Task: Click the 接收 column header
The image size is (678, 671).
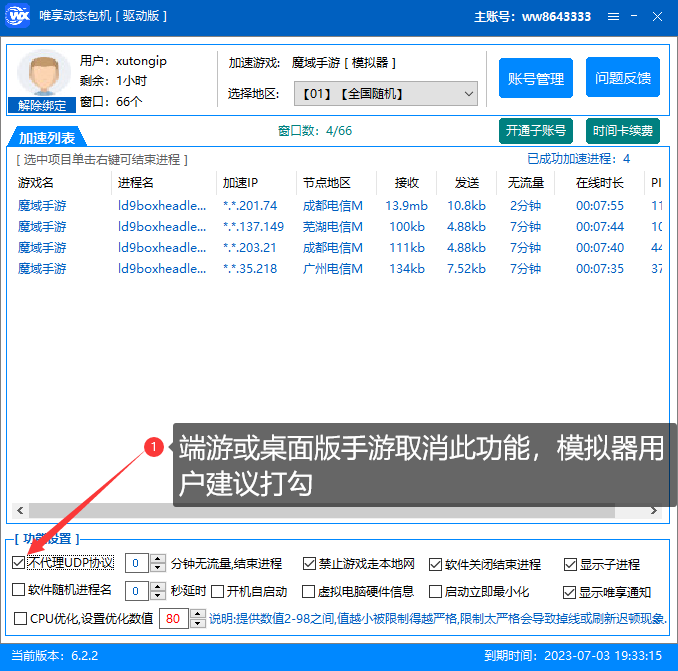Action: pyautogui.click(x=407, y=183)
